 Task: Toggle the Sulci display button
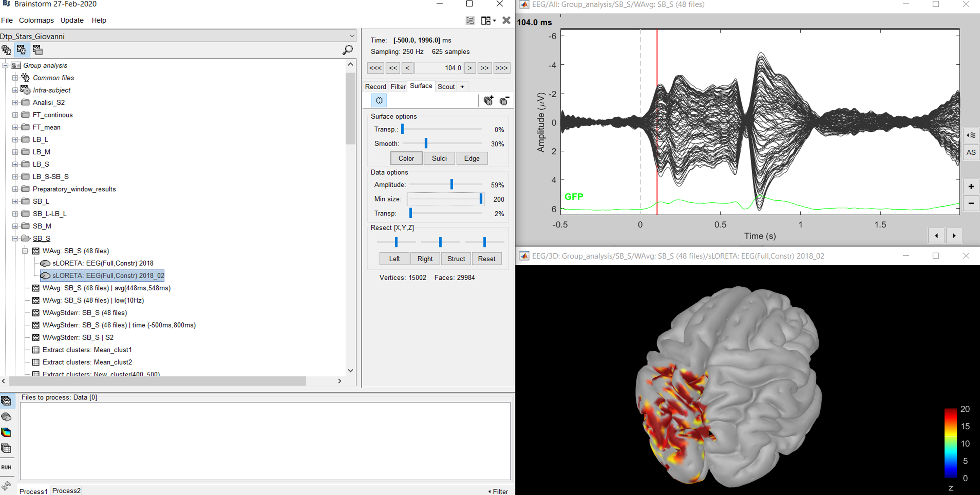440,158
